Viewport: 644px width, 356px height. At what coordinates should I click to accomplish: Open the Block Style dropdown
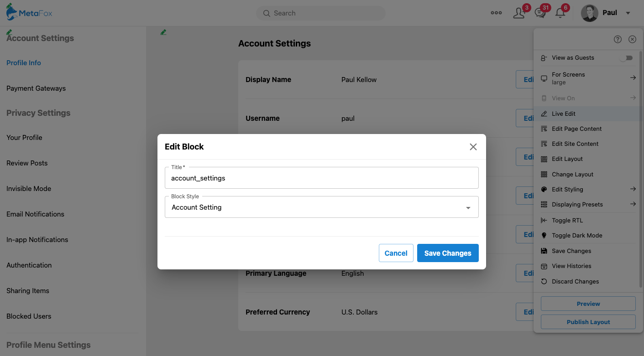(x=321, y=207)
